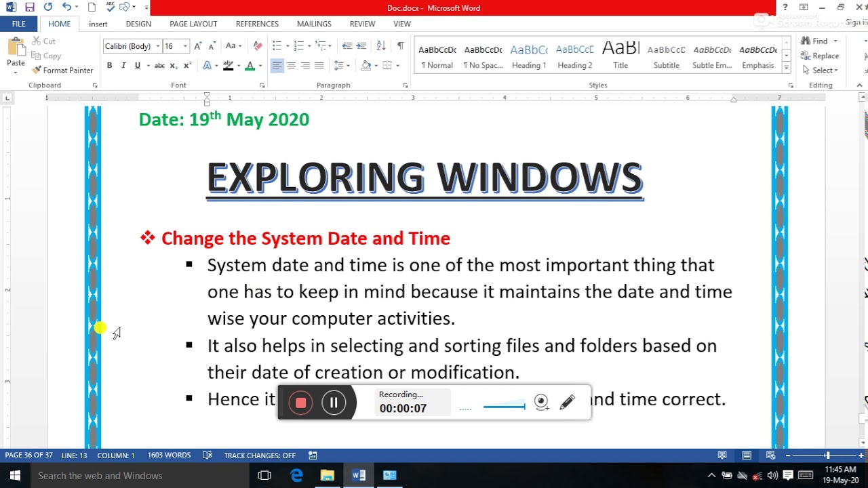Align the paragraph to the right

tap(305, 66)
